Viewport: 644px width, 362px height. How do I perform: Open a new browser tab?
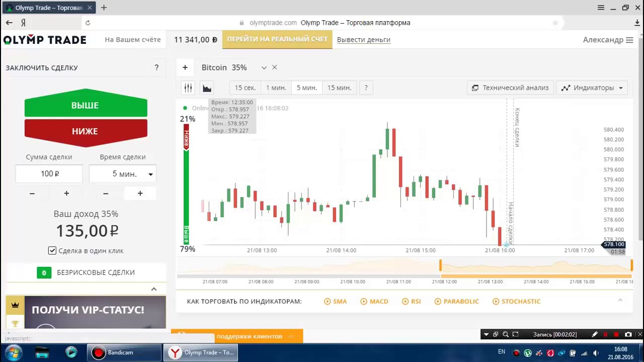point(104,8)
